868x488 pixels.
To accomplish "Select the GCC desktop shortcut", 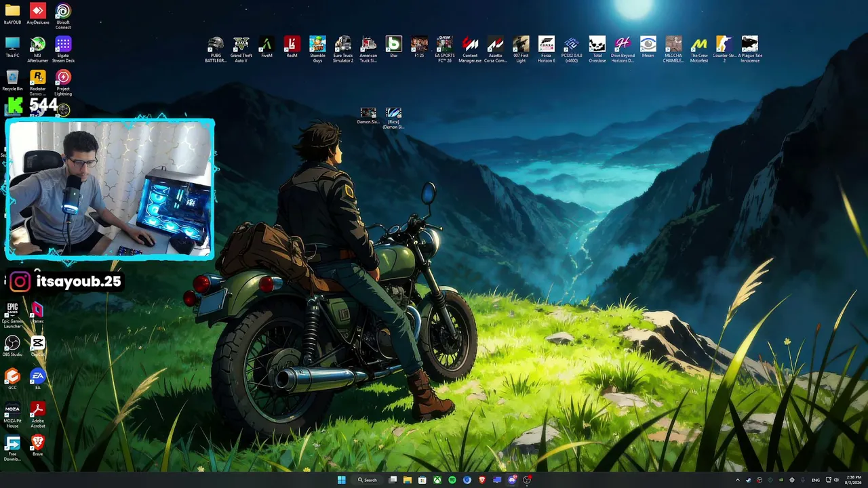I will (x=12, y=380).
